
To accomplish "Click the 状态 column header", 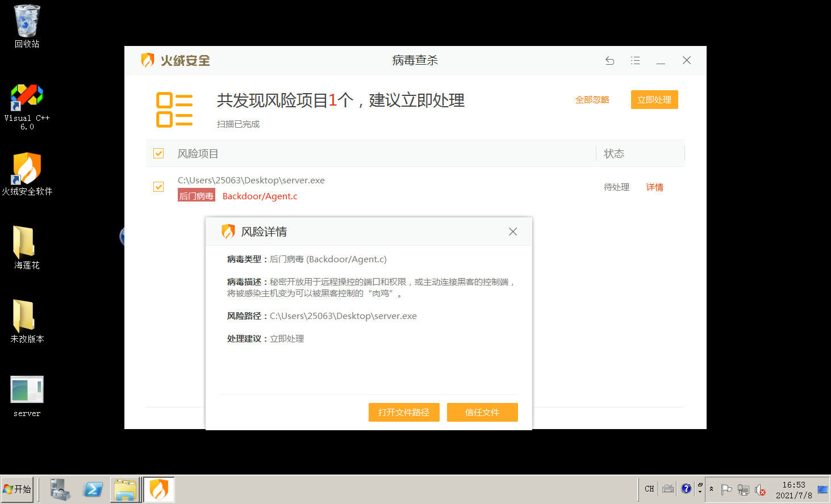I will pos(614,153).
